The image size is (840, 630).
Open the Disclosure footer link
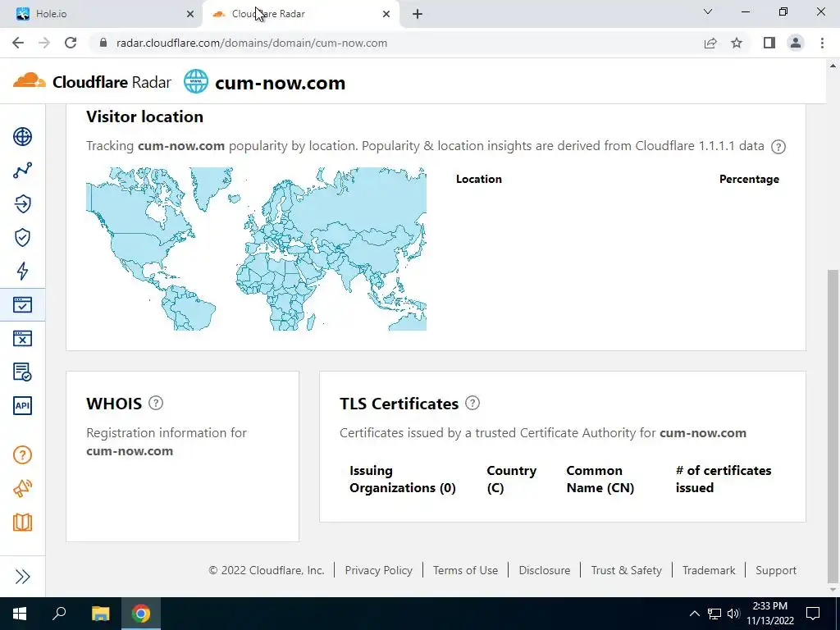tap(545, 570)
